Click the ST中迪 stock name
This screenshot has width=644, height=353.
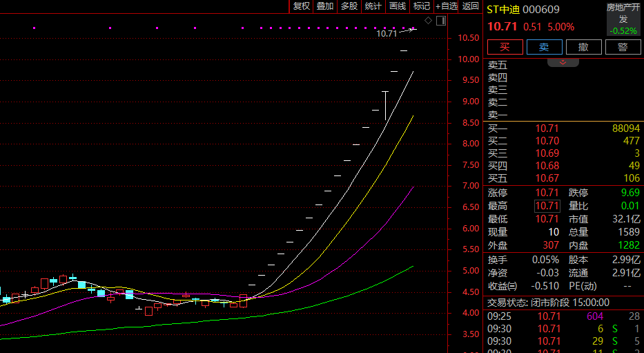click(x=503, y=10)
